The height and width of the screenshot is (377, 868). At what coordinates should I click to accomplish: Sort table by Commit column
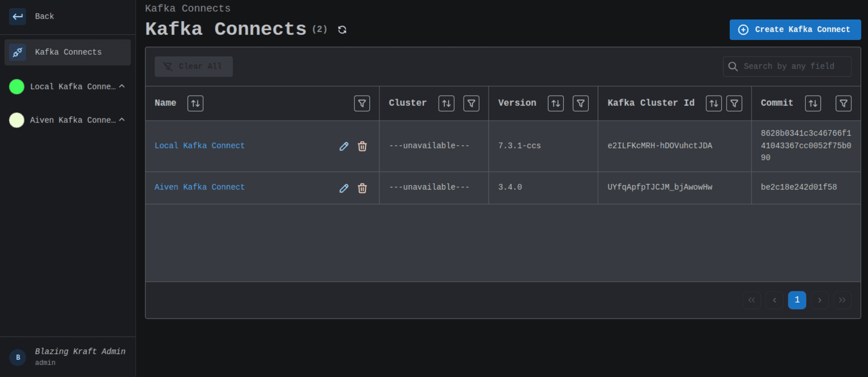pyautogui.click(x=813, y=103)
